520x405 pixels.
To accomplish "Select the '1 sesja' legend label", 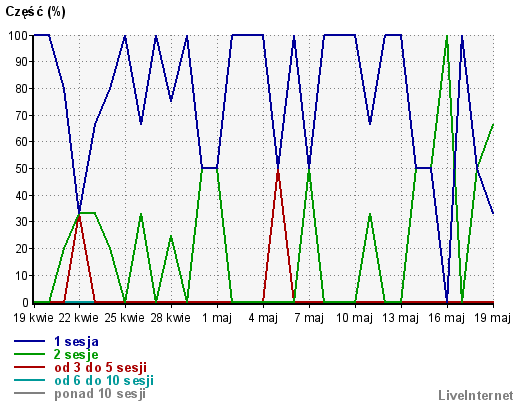I will point(76,341).
